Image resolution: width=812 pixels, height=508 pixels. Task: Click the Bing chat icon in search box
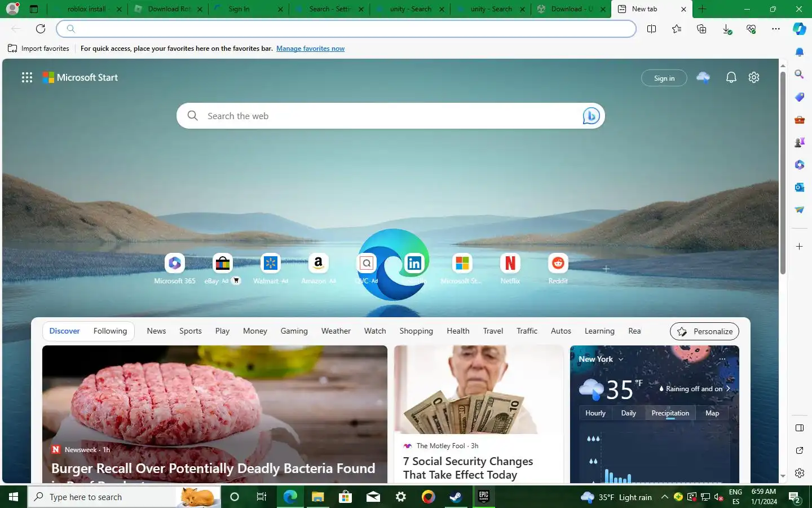(590, 116)
